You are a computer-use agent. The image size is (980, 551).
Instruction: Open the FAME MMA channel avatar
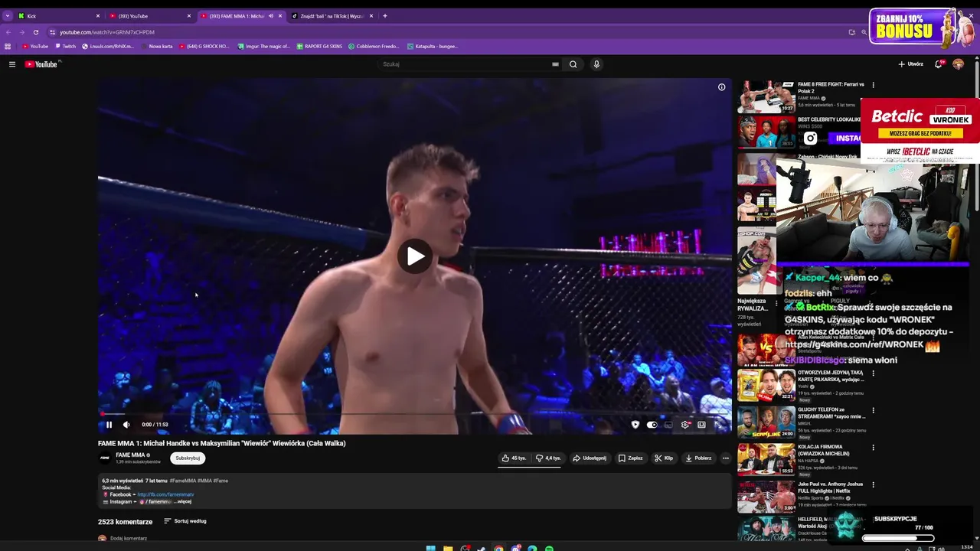click(x=105, y=458)
